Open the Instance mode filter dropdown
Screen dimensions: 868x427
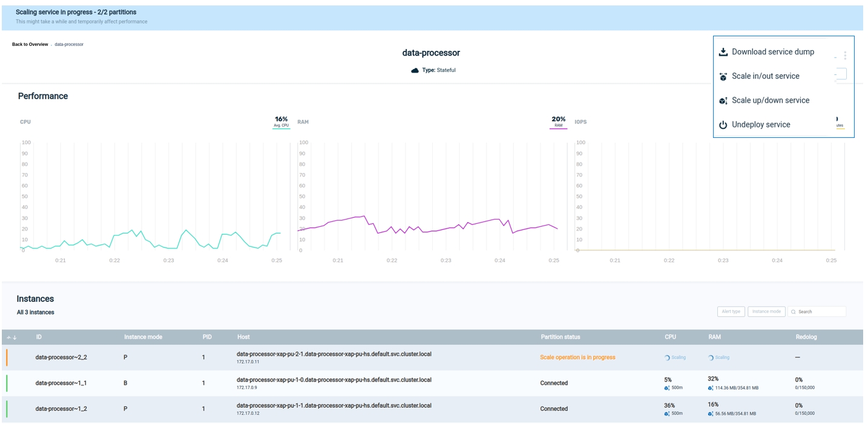[766, 311]
